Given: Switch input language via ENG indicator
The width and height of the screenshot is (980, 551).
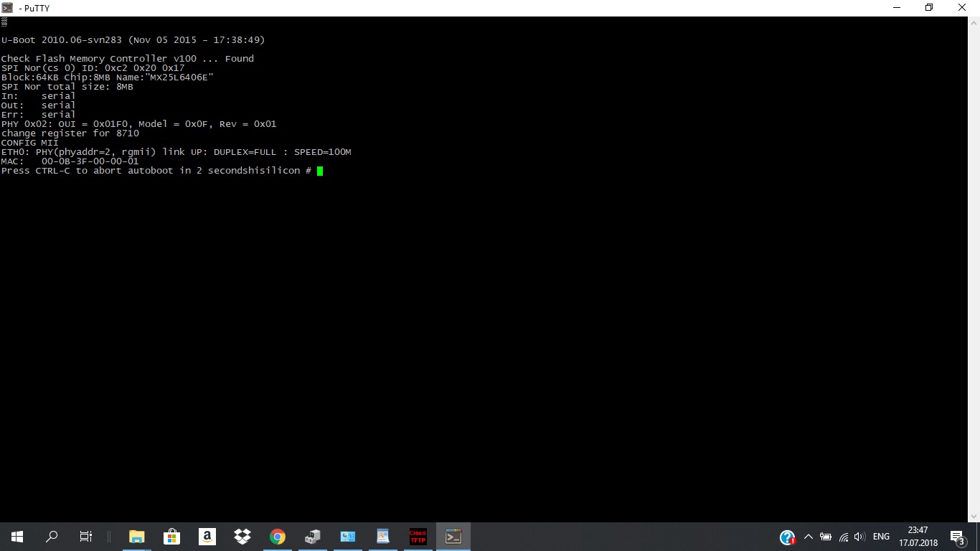Looking at the screenshot, I should click(x=881, y=537).
